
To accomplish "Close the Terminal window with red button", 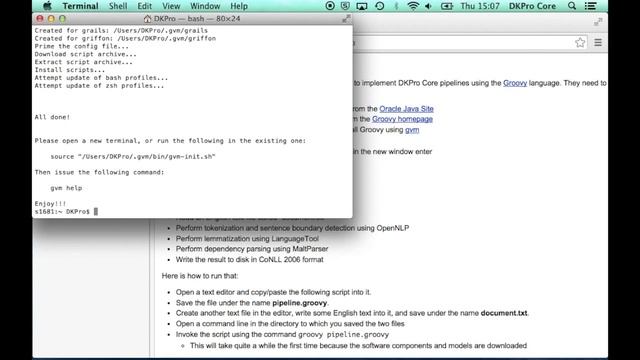I will coord(40,18).
